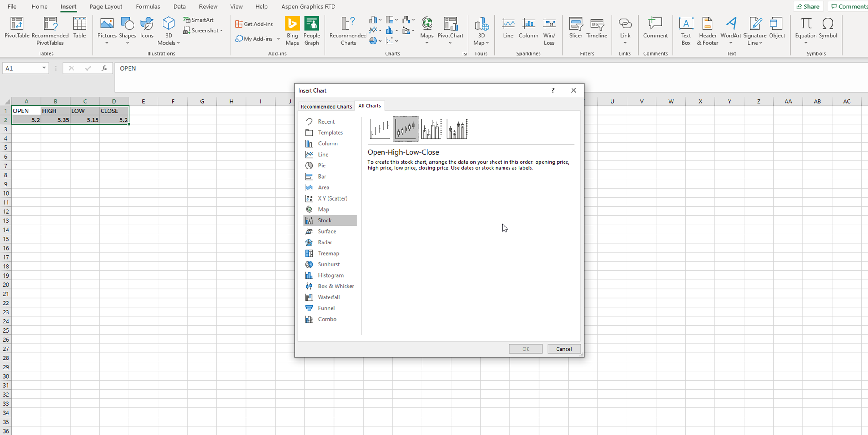
Task: Insert a Text Box from ribbon
Action: click(686, 31)
